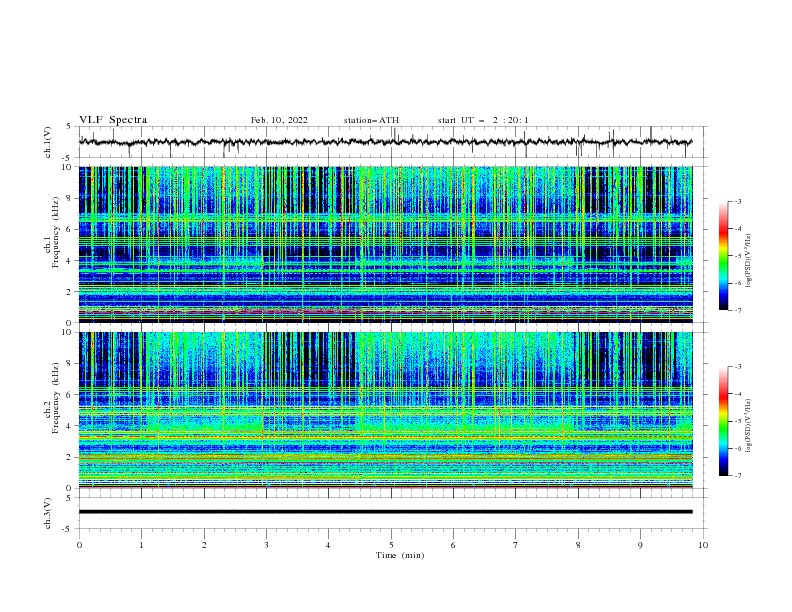Screen dimensions: 792x612
Task: Click the "4" tick on the time axis
Action: point(328,545)
